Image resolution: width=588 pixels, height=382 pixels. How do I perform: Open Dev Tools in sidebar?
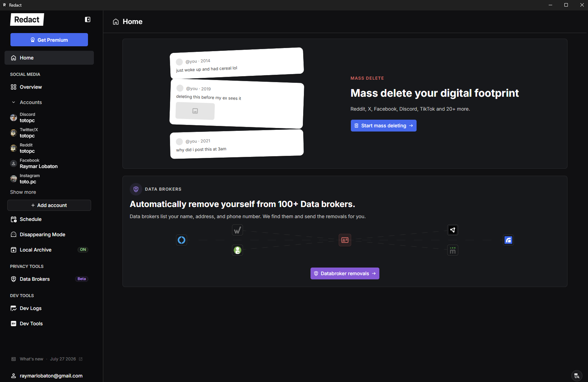(x=49, y=324)
